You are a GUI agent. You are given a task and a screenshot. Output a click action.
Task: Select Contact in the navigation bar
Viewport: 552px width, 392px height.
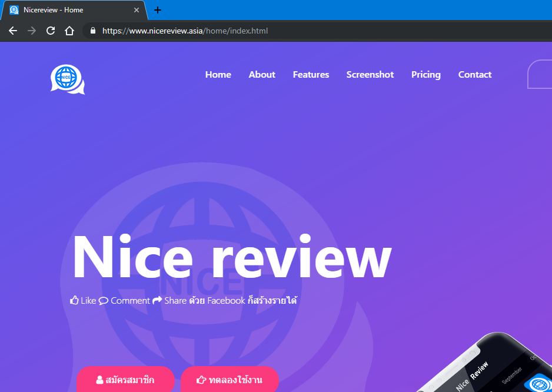point(475,75)
